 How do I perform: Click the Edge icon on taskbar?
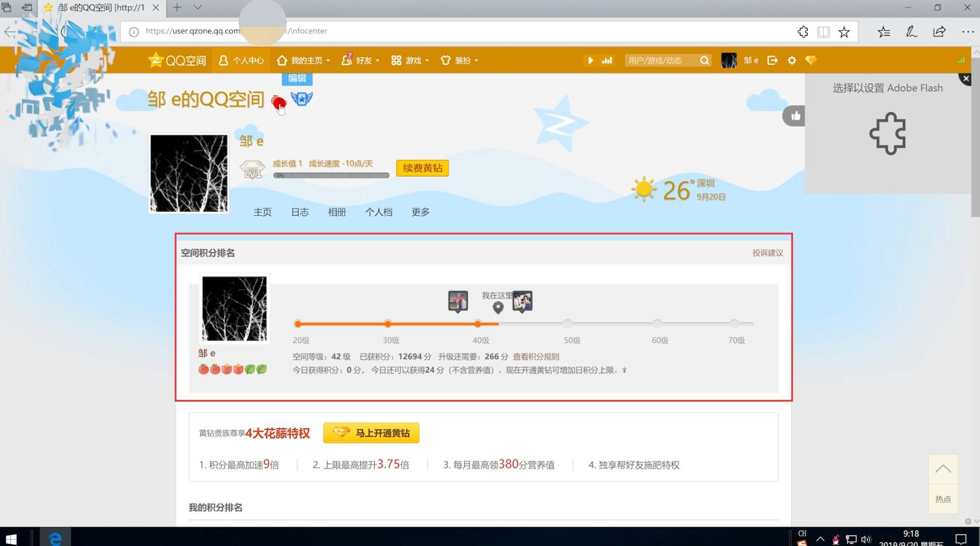(x=56, y=538)
